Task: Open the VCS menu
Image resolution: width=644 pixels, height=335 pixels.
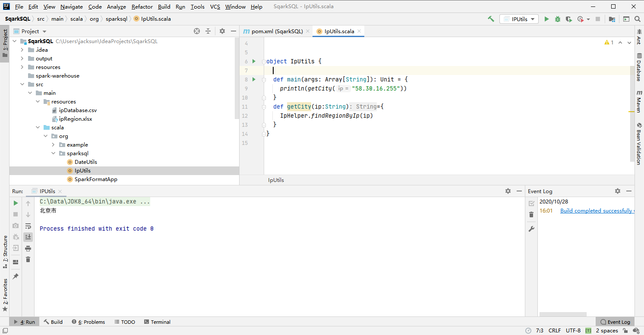Action: pos(215,6)
